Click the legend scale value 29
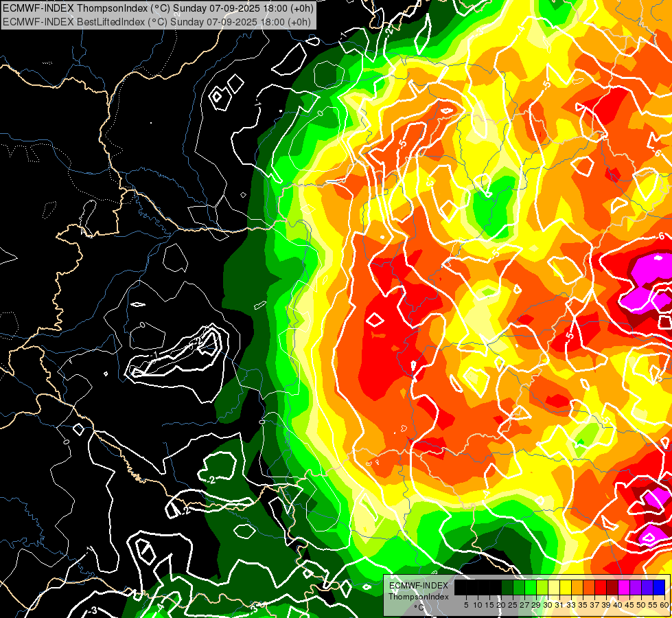The image size is (672, 618). 536,605
